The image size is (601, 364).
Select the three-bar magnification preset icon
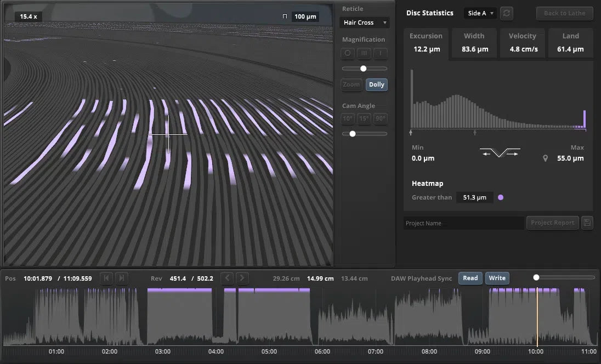(364, 53)
